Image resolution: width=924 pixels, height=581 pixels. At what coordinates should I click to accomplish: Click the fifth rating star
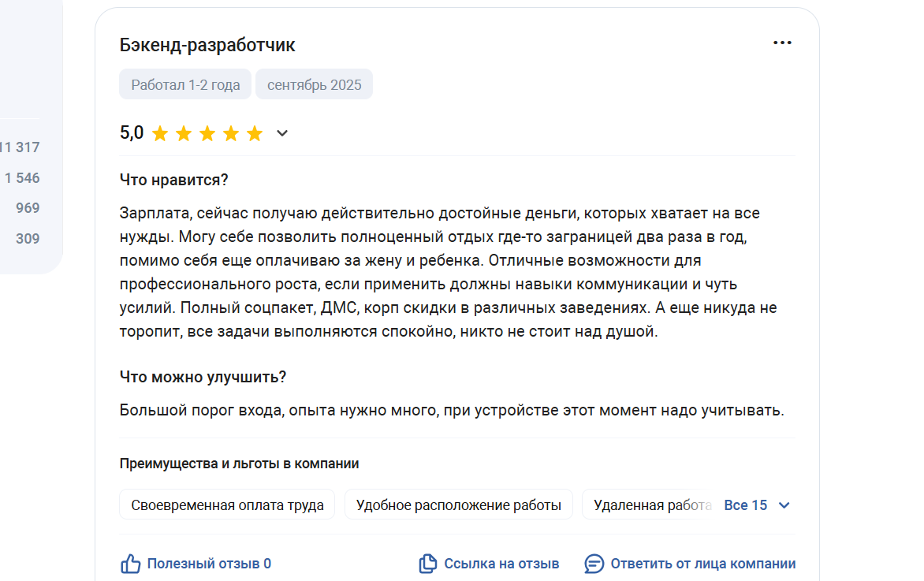pos(255,134)
